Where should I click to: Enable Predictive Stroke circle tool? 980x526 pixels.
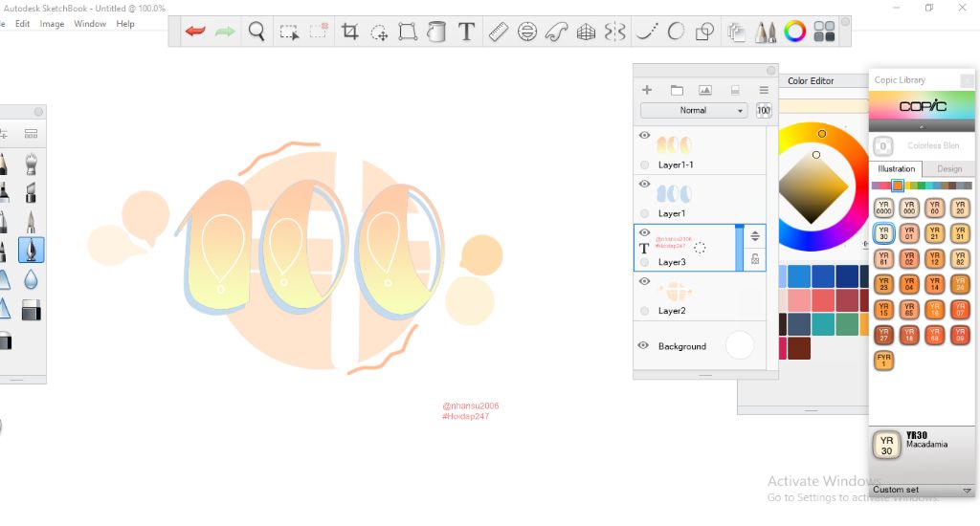coord(676,32)
